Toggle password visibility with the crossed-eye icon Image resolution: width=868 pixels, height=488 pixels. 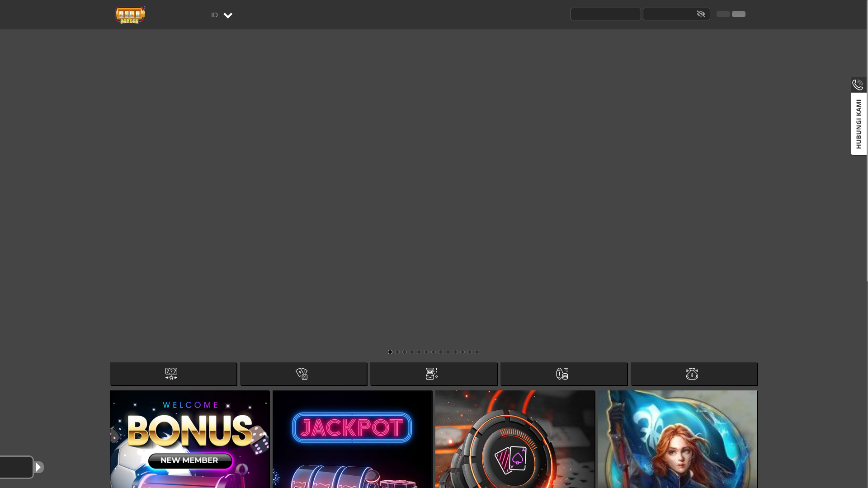701,14
